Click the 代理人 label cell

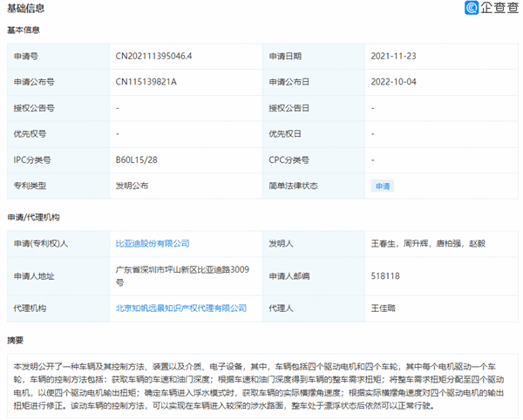point(314,308)
